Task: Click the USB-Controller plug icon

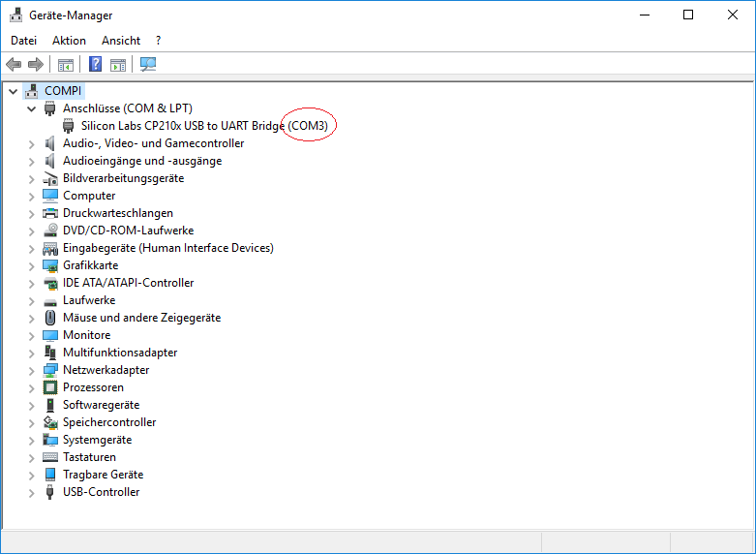Action: click(49, 492)
